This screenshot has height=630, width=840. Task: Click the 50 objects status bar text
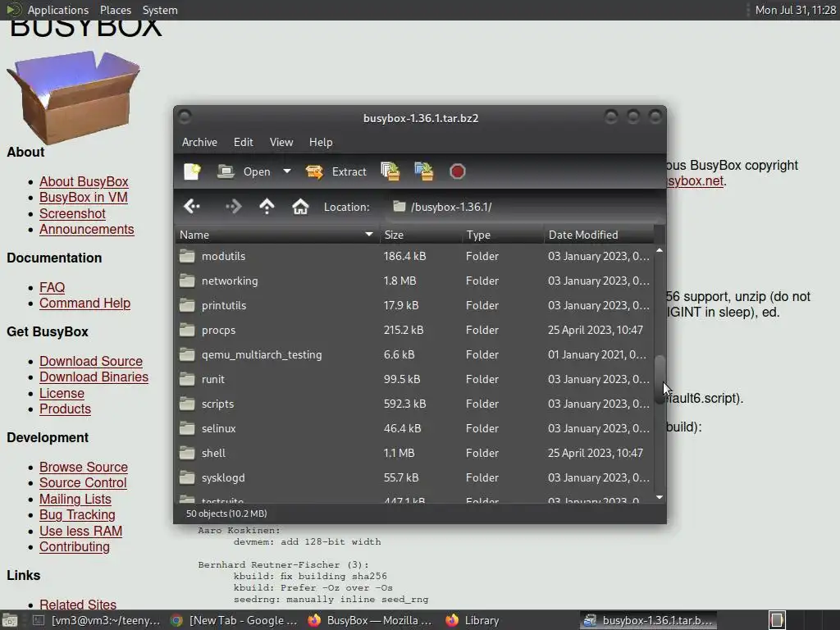tap(226, 514)
